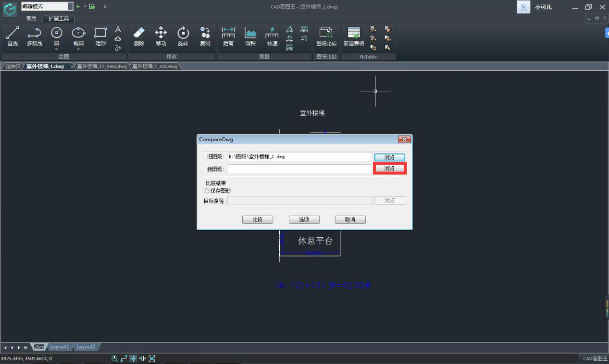Image resolution: width=609 pixels, height=364 pixels.
Task: Choose the 矩形 rectangle tool
Action: click(100, 36)
